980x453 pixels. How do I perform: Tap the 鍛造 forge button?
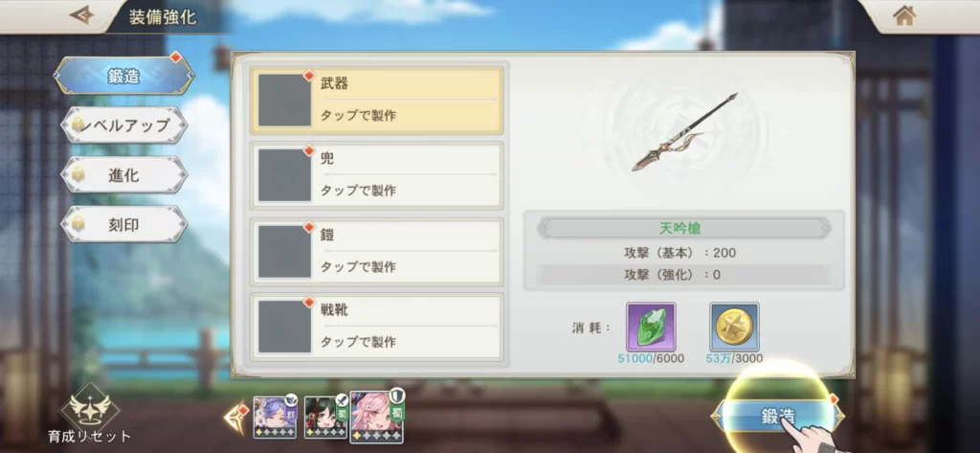coord(778,416)
